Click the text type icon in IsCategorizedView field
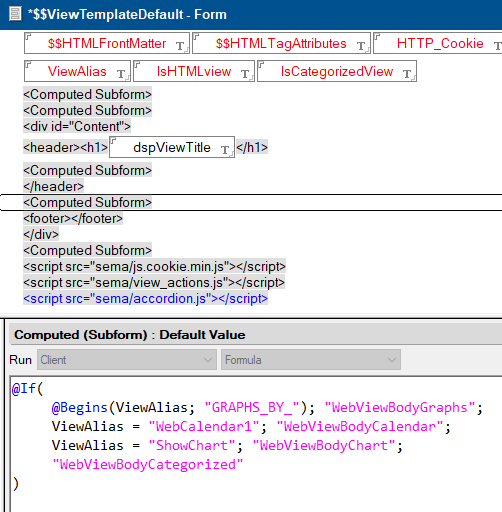The height and width of the screenshot is (512, 502). click(407, 74)
